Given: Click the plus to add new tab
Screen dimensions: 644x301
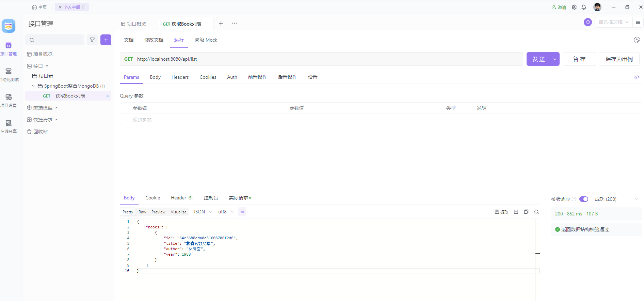Looking at the screenshot, I should [x=221, y=24].
